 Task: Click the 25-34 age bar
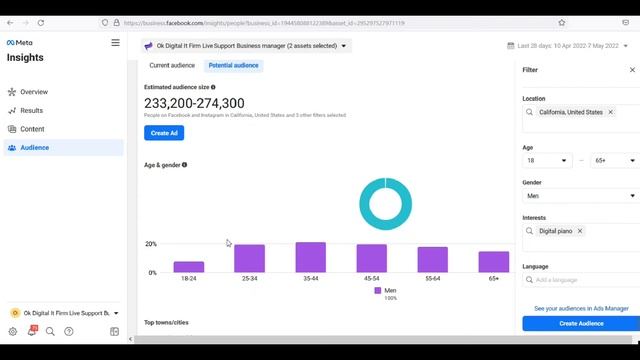click(x=249, y=259)
